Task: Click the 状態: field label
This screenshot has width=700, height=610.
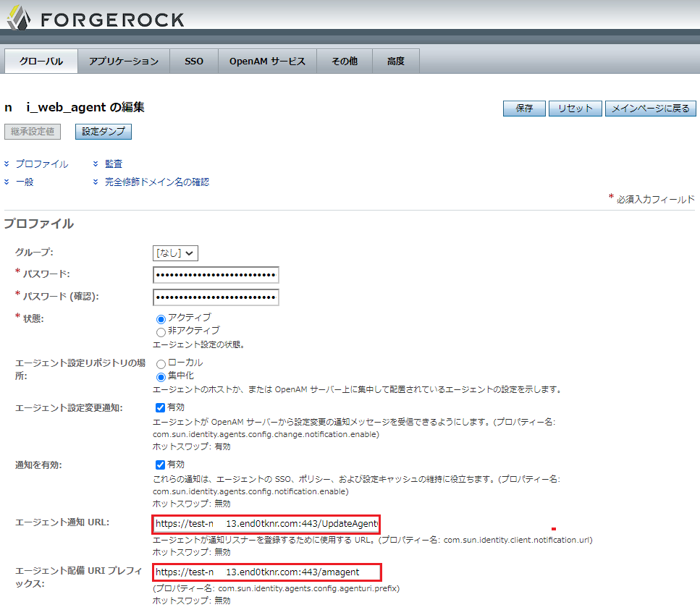Action: pyautogui.click(x=33, y=318)
